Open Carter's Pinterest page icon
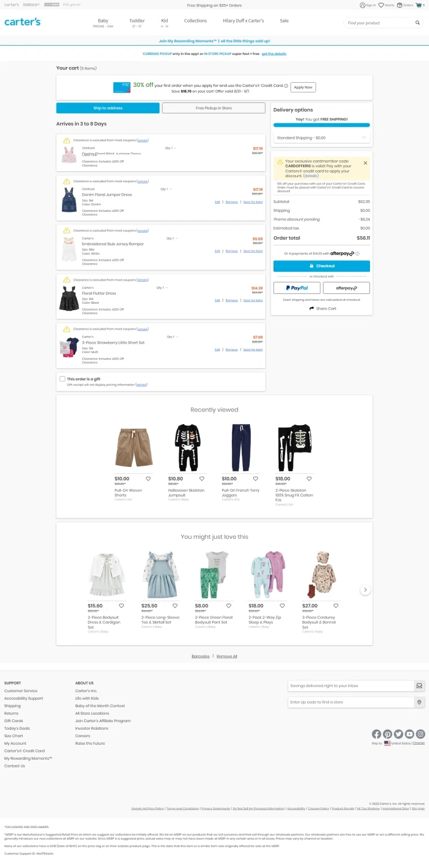The height and width of the screenshot is (868, 429). [387, 734]
